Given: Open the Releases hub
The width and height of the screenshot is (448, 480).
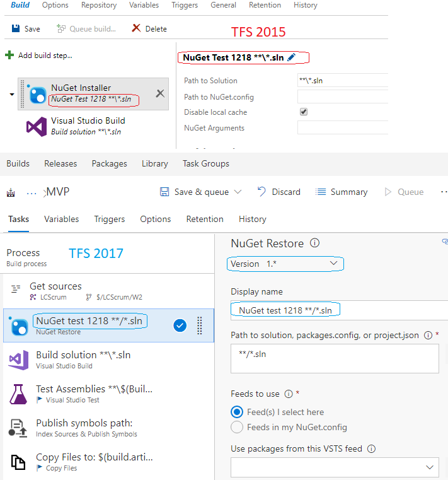Looking at the screenshot, I should click(60, 164).
